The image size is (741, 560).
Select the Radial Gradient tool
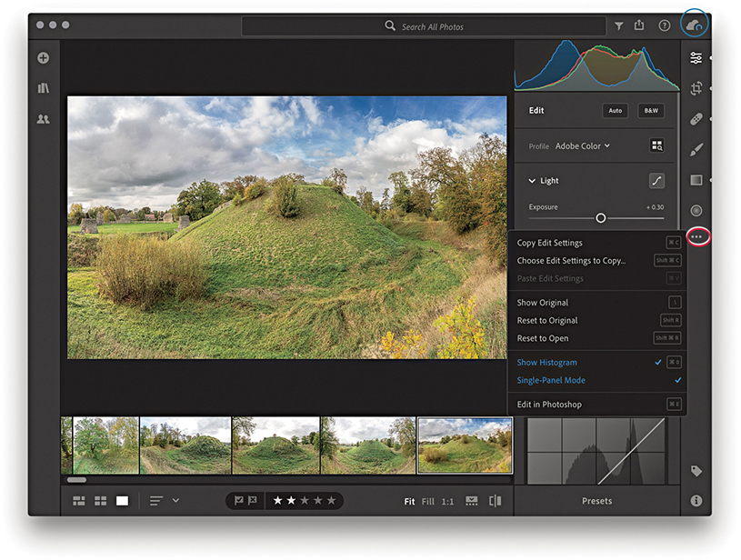(696, 210)
